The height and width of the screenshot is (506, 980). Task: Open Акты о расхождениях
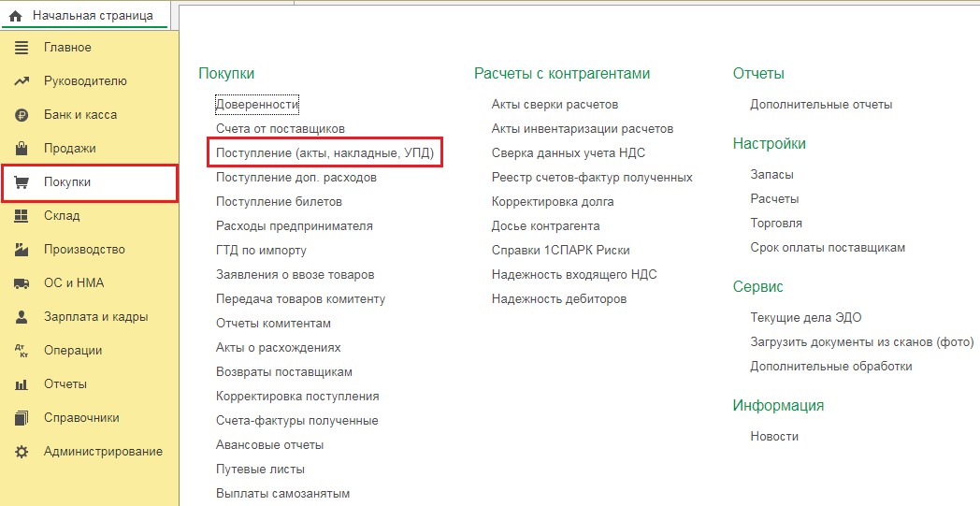[279, 348]
